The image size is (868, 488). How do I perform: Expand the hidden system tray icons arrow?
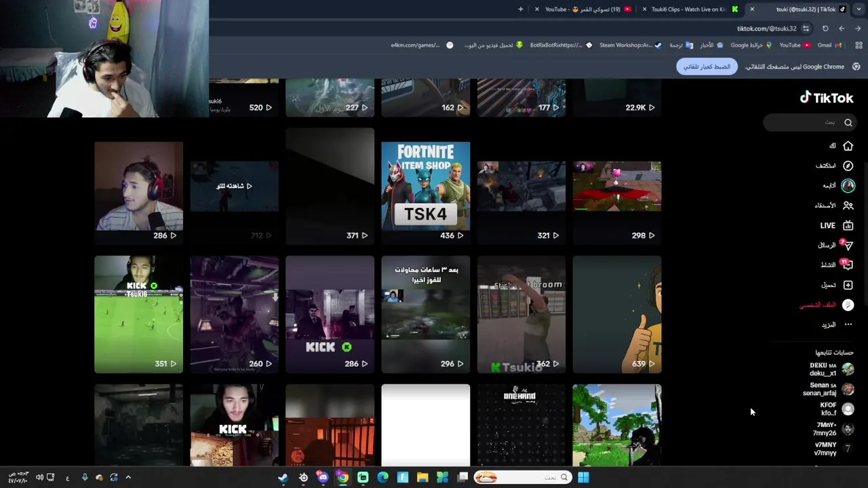coord(128,478)
